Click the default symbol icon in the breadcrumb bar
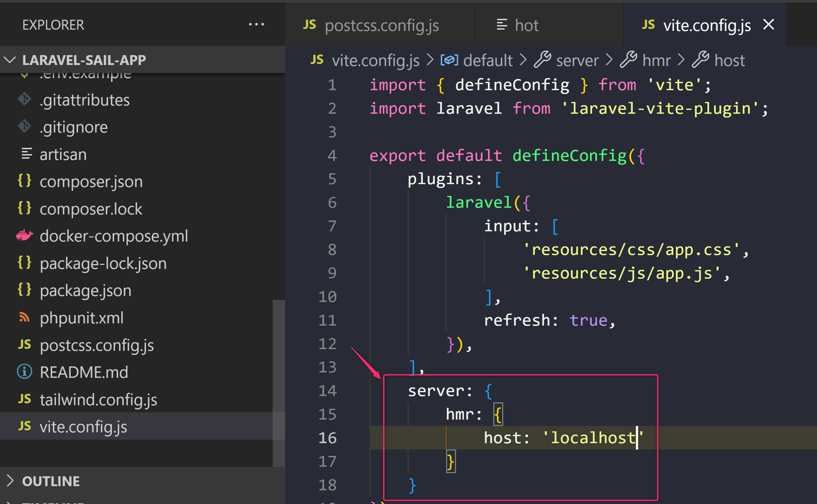 [x=449, y=60]
